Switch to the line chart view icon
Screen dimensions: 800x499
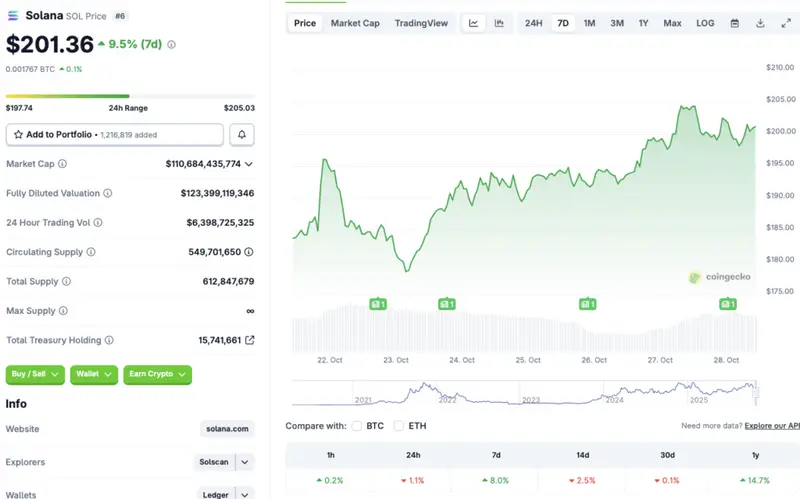(x=474, y=23)
